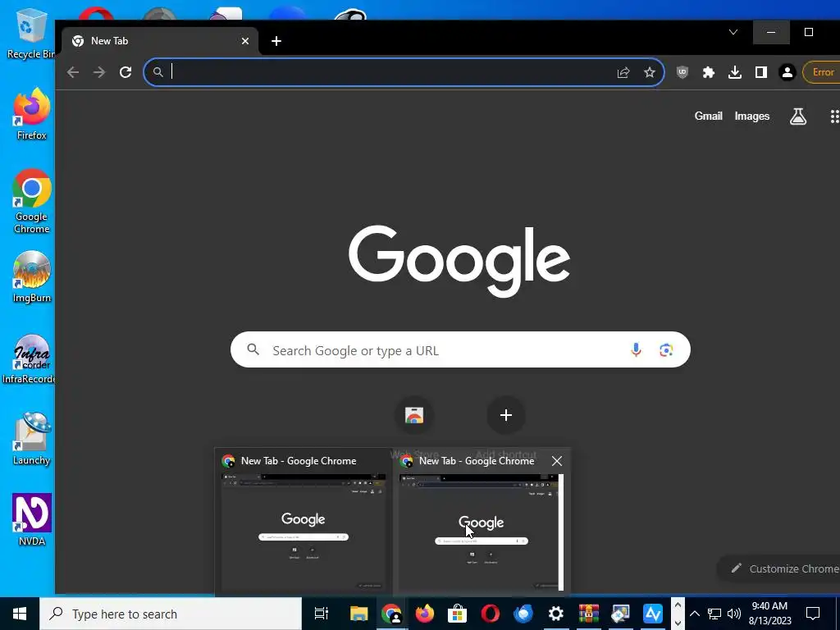840x630 pixels.
Task: Open Settings gear on the taskbar
Action: click(x=555, y=614)
